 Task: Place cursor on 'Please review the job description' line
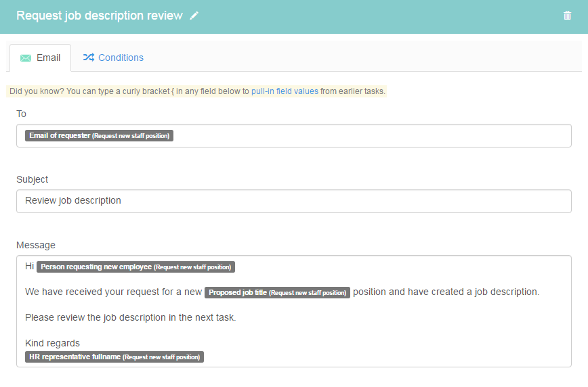pos(130,317)
